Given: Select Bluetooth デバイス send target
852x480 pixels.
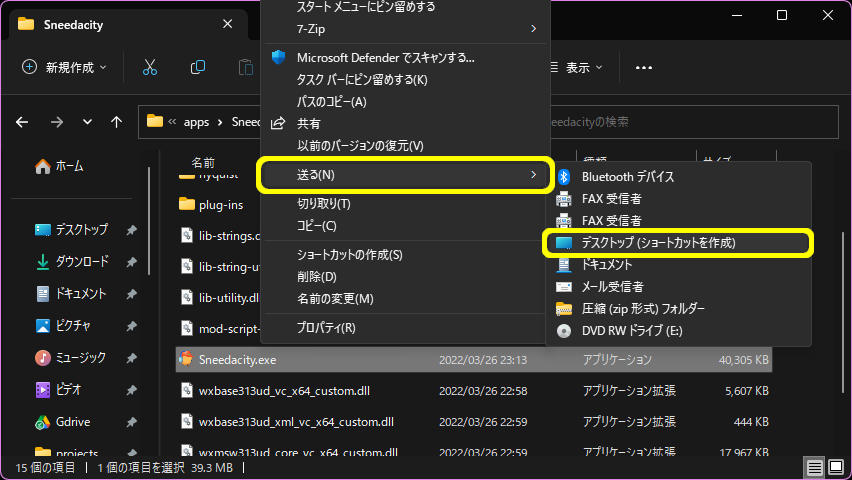Looking at the screenshot, I should click(627, 177).
